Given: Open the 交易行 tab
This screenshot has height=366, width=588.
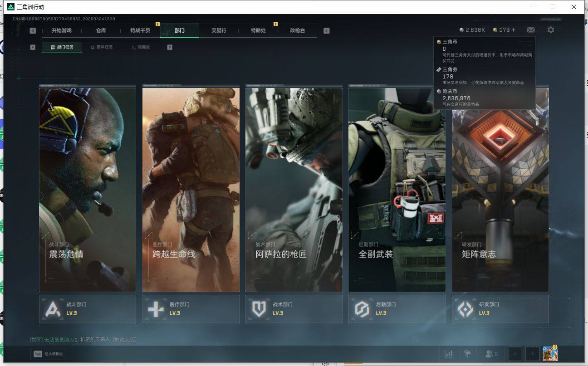Looking at the screenshot, I should point(218,30).
